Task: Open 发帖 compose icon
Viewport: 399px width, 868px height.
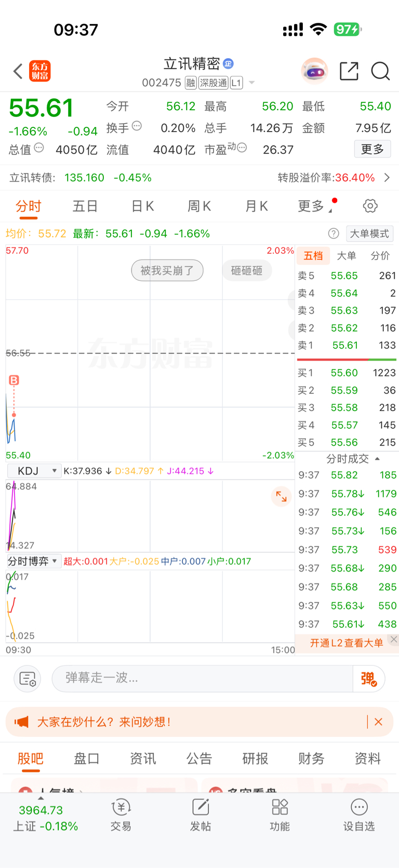Action: tap(201, 815)
